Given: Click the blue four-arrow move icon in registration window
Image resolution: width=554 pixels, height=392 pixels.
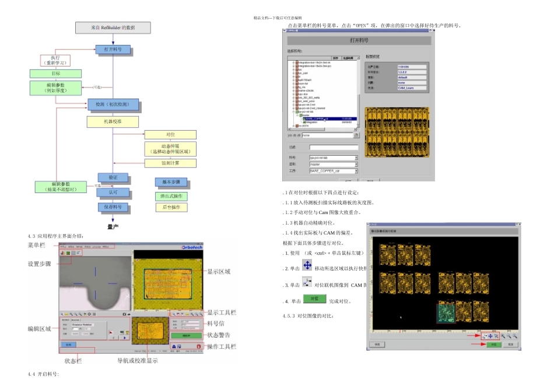Looking at the screenshot, I should (490, 336).
